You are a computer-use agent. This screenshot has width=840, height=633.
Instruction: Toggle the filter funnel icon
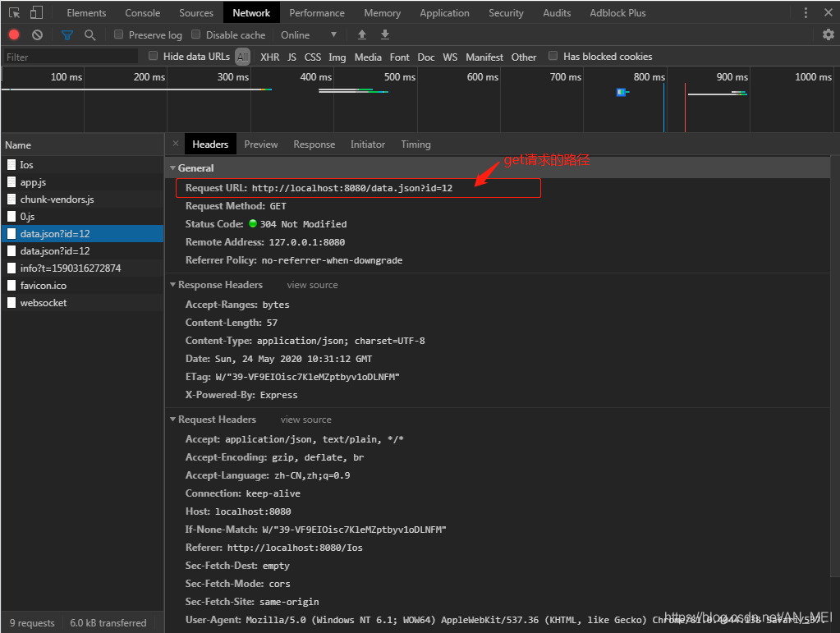tap(67, 35)
